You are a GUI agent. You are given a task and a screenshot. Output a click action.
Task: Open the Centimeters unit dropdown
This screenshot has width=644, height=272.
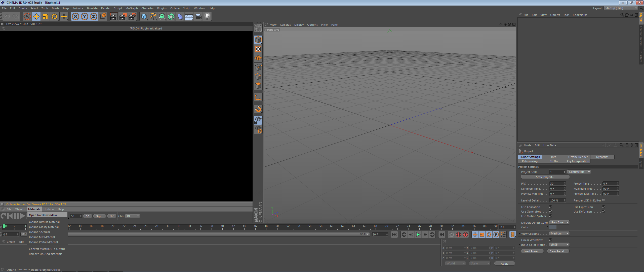tap(579, 172)
